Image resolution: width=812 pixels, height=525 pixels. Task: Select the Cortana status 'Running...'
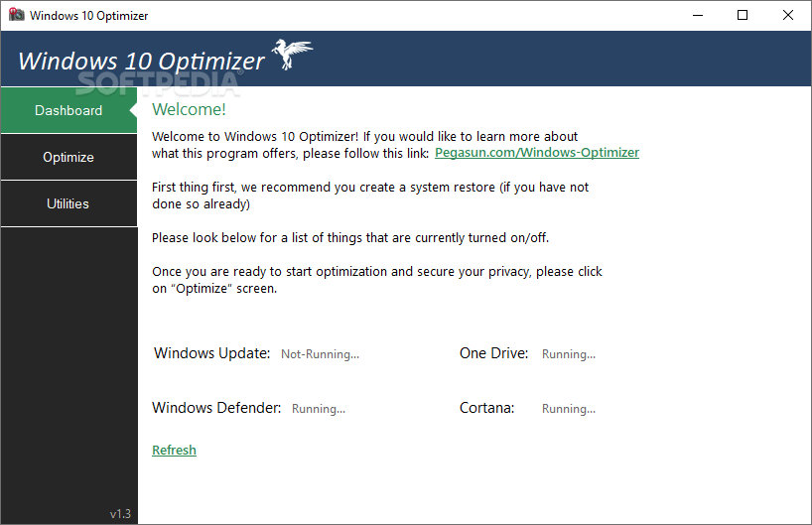569,409
